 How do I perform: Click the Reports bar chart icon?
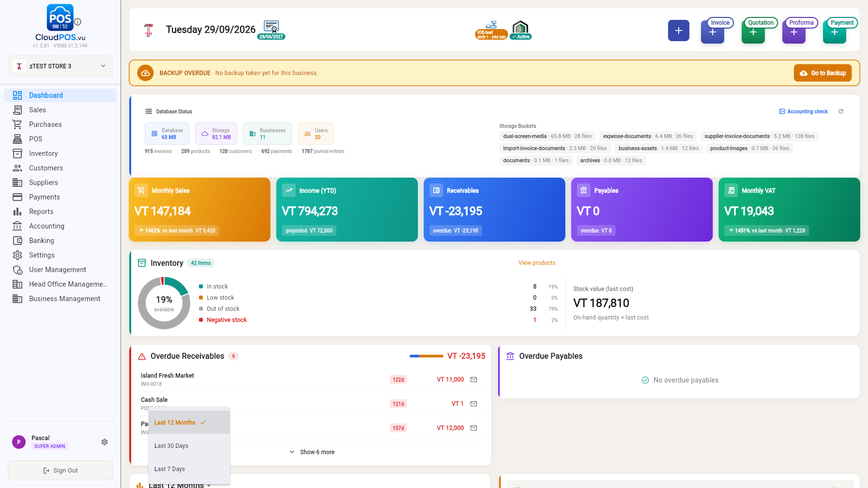[17, 212]
